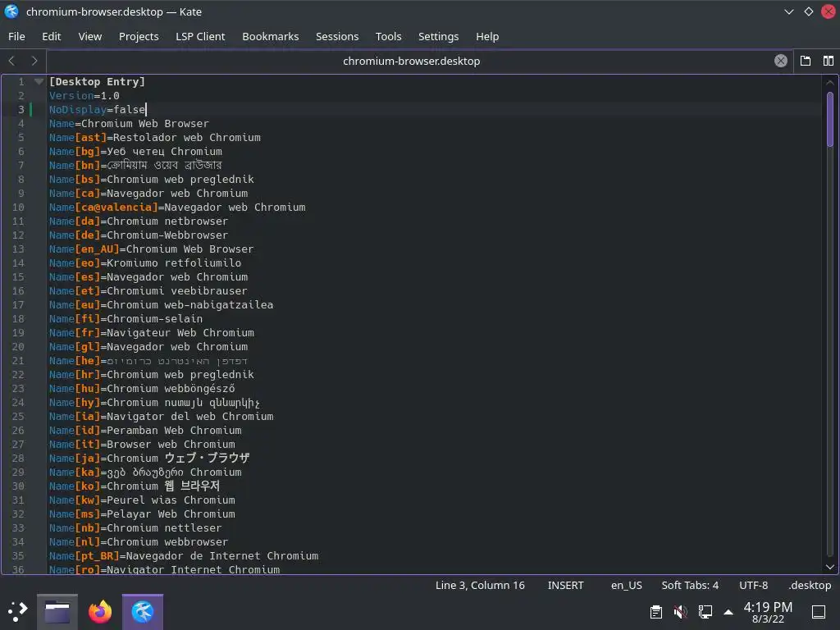Click Line 3, Column 16 status indicator
Viewport: 840px width, 630px height.
pyautogui.click(x=480, y=585)
